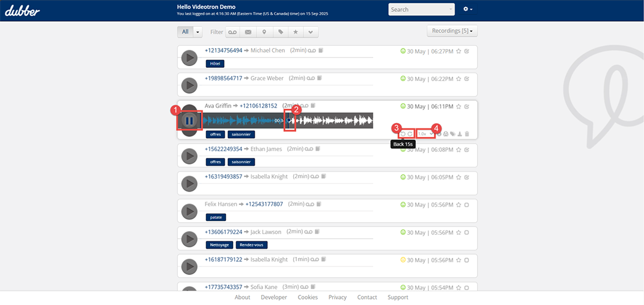The width and height of the screenshot is (644, 305).
Task: Tick the checkbox on Felix Hansen recording
Action: point(467,205)
